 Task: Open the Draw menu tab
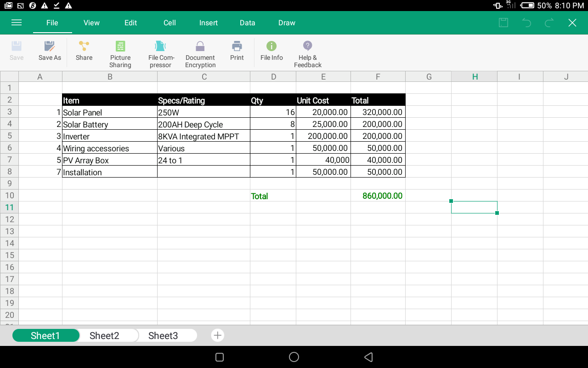[x=287, y=23]
